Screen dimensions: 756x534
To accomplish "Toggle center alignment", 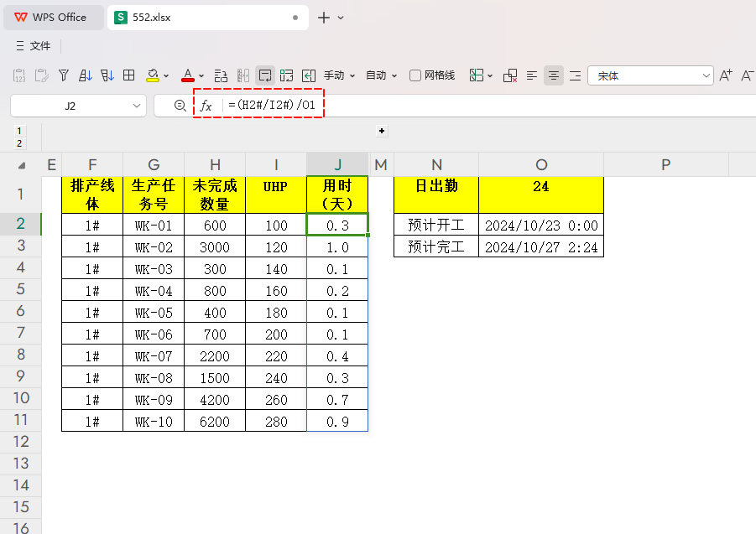I will (554, 75).
